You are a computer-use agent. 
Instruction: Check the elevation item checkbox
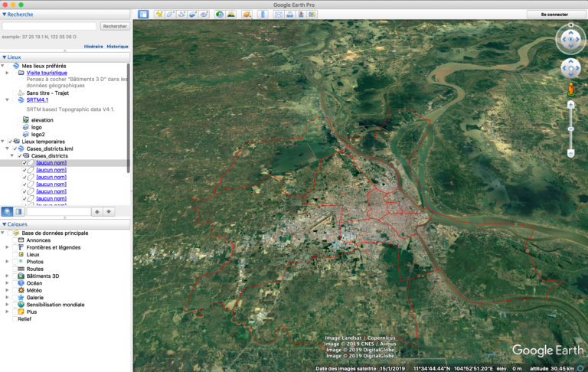(x=20, y=119)
